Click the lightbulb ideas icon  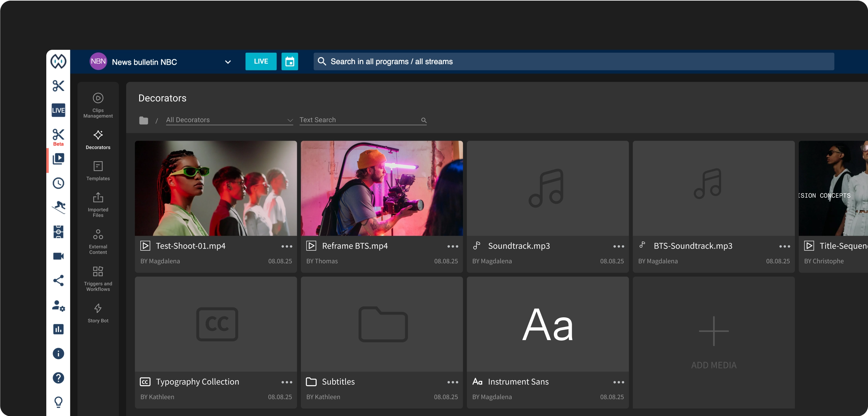(x=58, y=402)
